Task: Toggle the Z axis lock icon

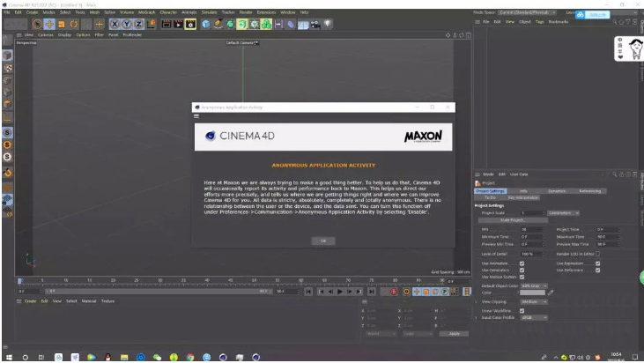Action: [138, 26]
